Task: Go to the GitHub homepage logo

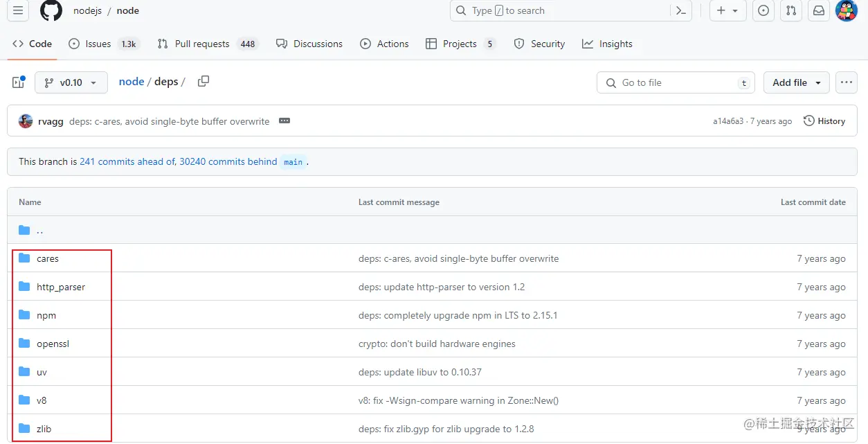Action: click(x=51, y=10)
